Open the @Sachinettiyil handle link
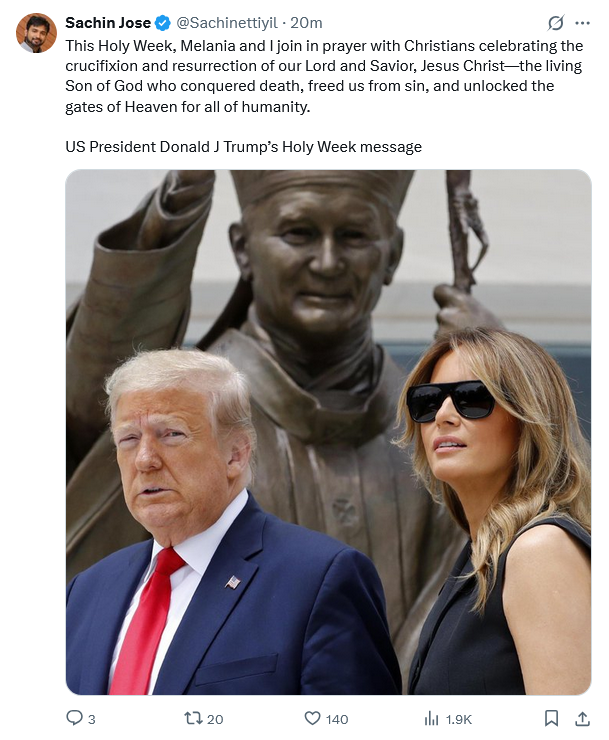This screenshot has width=609, height=740. click(x=227, y=23)
